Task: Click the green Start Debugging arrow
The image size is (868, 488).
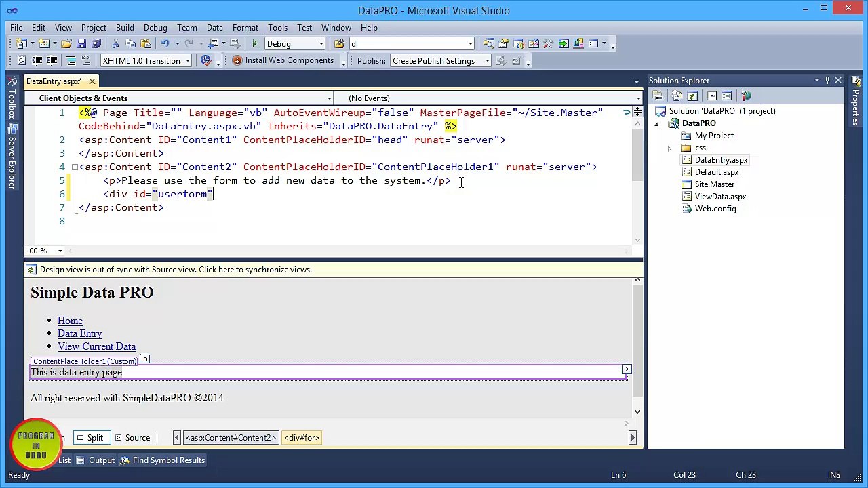Action: point(255,43)
